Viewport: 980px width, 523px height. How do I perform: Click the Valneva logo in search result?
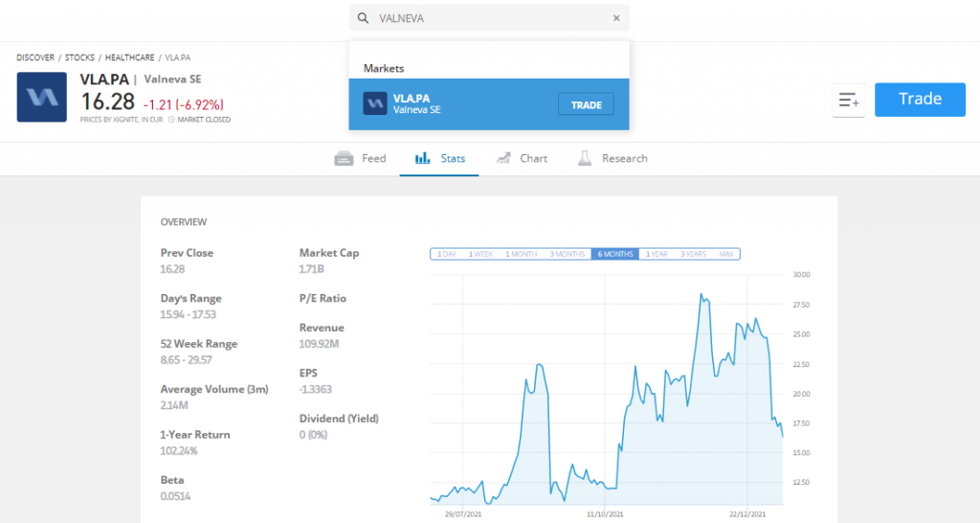point(375,103)
